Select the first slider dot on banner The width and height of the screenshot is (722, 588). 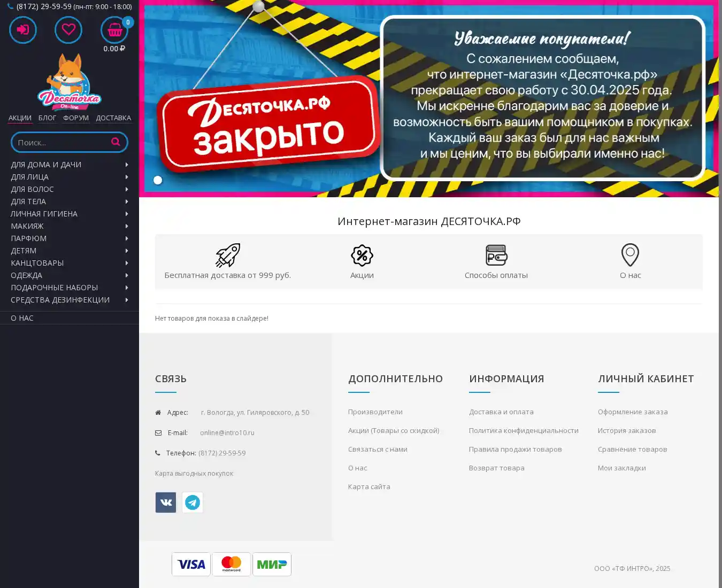click(x=158, y=180)
